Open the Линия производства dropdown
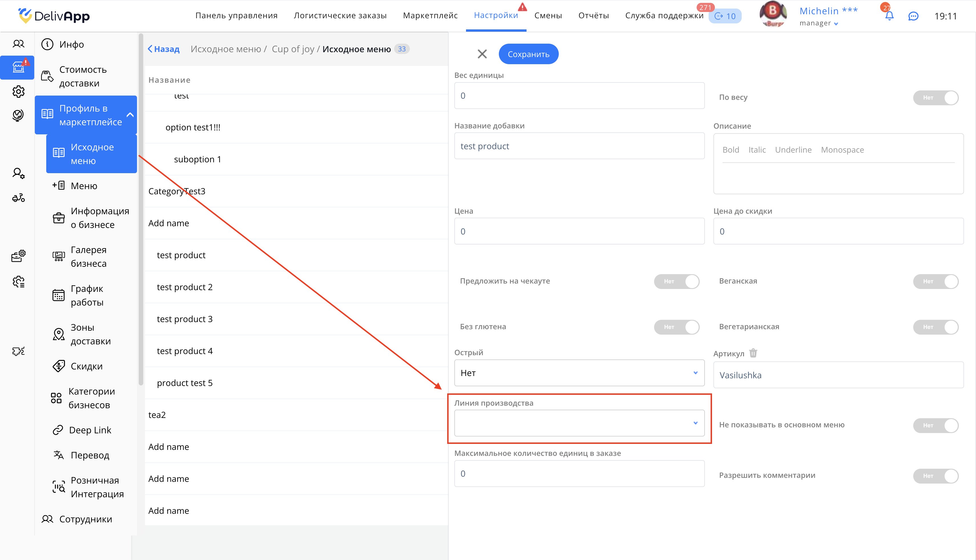The image size is (976, 560). (579, 423)
